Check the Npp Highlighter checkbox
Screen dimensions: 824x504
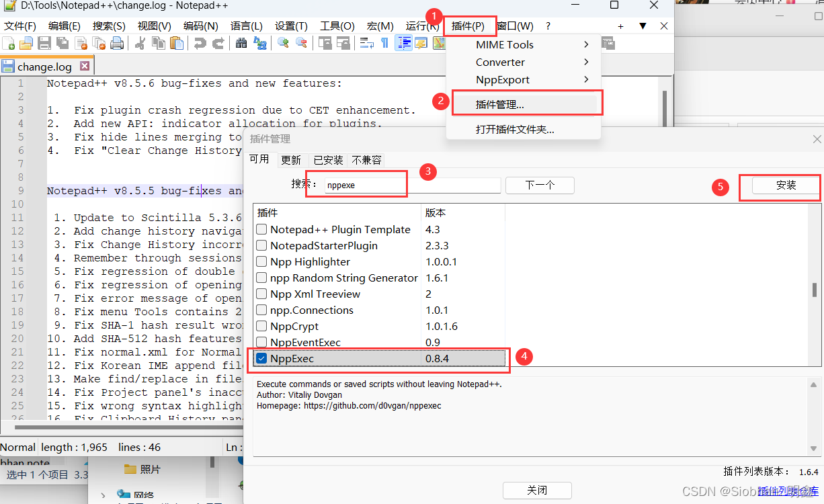point(262,261)
